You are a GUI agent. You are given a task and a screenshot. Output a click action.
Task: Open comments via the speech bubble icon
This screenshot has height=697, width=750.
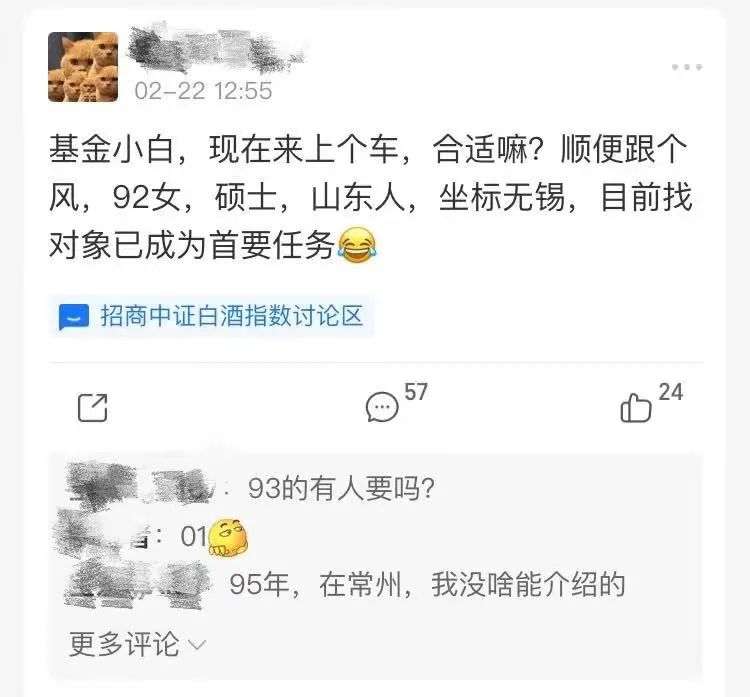(x=382, y=407)
